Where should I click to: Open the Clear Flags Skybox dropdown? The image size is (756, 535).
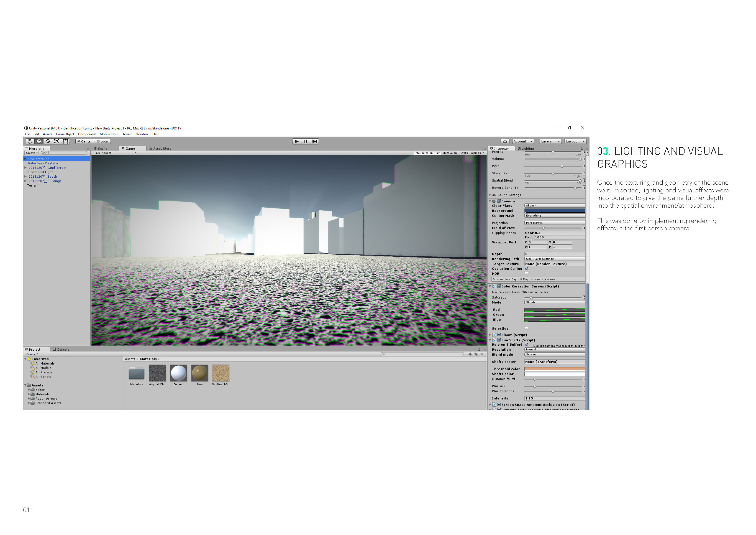coord(555,205)
